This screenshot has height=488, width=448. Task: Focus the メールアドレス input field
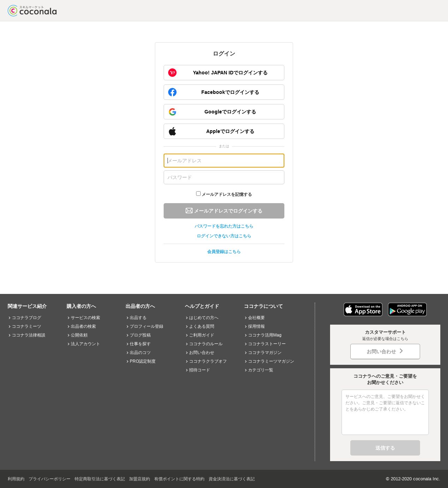224,161
